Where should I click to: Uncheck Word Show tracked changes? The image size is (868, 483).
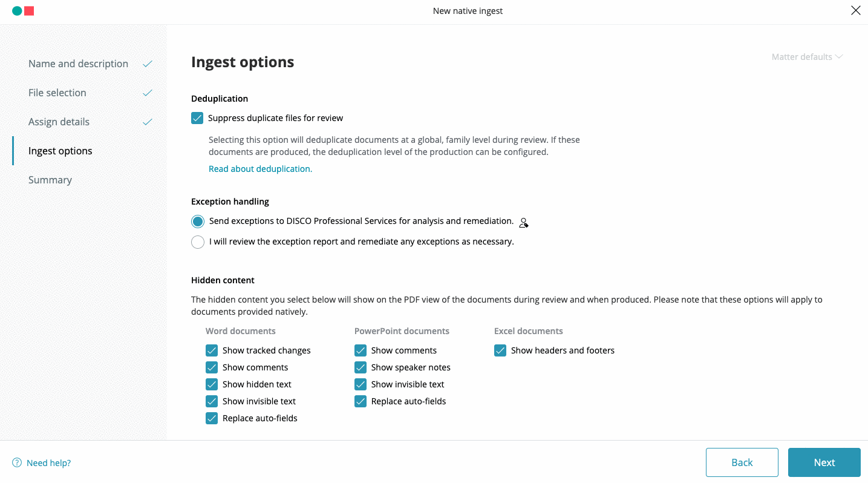pyautogui.click(x=212, y=350)
